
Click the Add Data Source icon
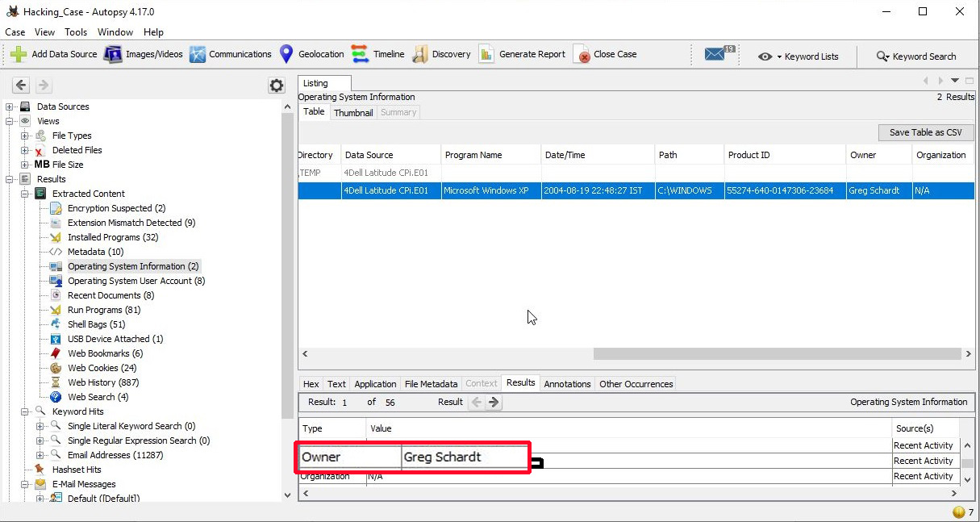[x=18, y=54]
